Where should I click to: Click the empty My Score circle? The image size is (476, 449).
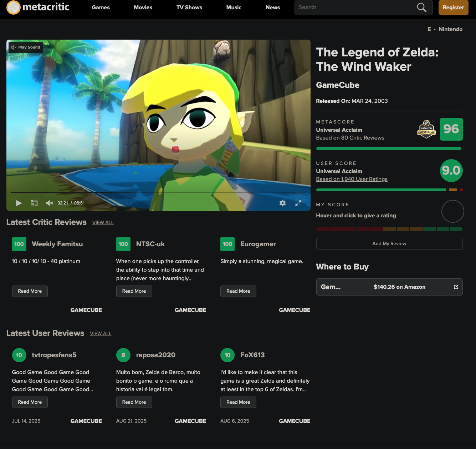tap(453, 211)
